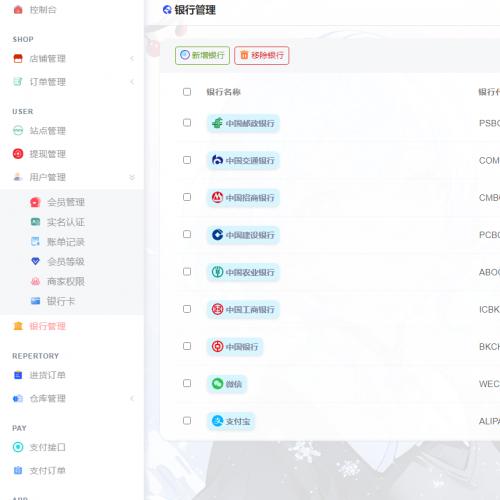This screenshot has height=500, width=500.
Task: Click the 银行管理 page title icon
Action: click(167, 10)
